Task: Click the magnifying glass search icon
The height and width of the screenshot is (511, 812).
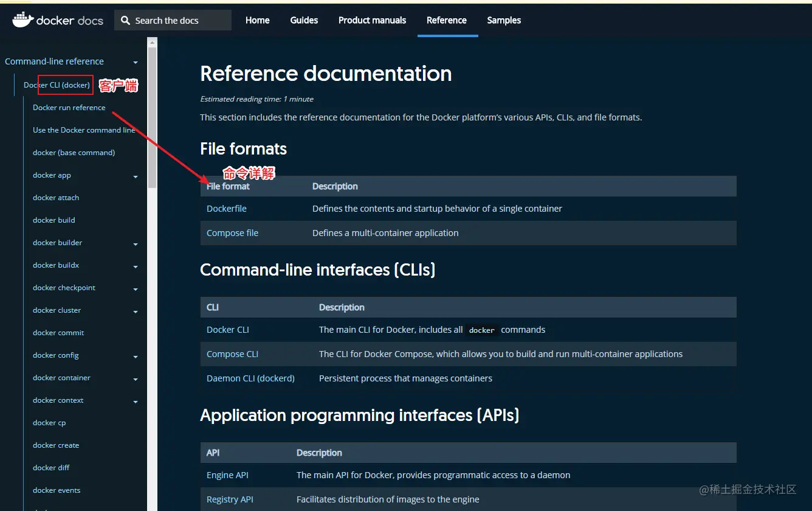Action: point(125,21)
